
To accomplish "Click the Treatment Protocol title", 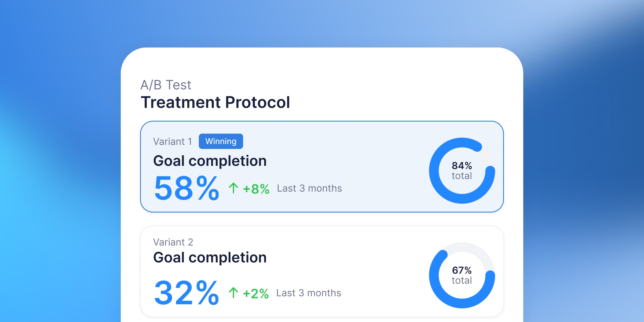I will [x=215, y=102].
